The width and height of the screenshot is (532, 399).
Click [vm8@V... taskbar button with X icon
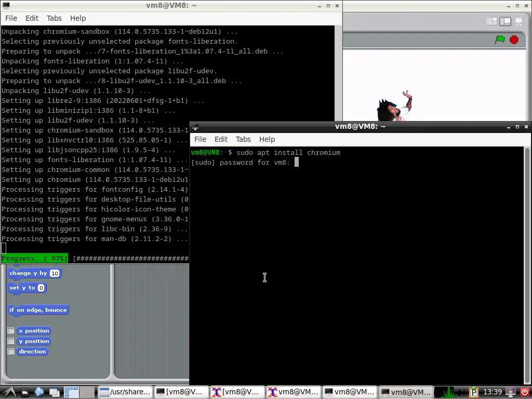[237, 392]
